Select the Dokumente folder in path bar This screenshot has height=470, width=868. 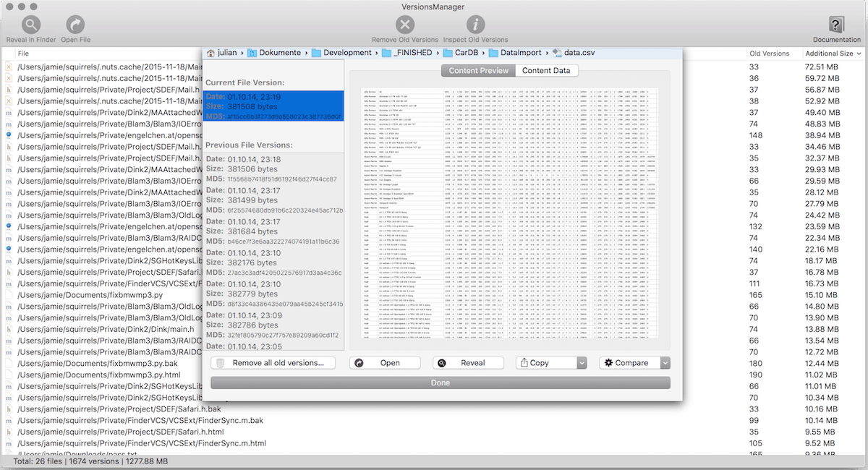274,53
